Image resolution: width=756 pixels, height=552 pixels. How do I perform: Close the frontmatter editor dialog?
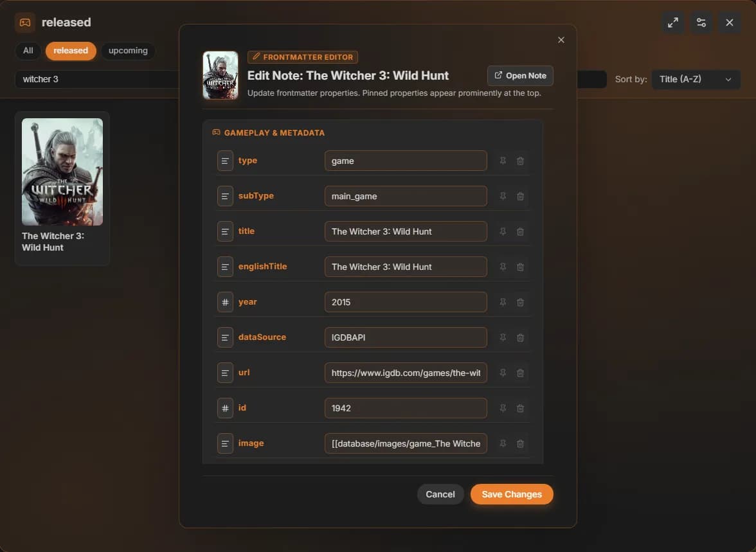pyautogui.click(x=561, y=40)
